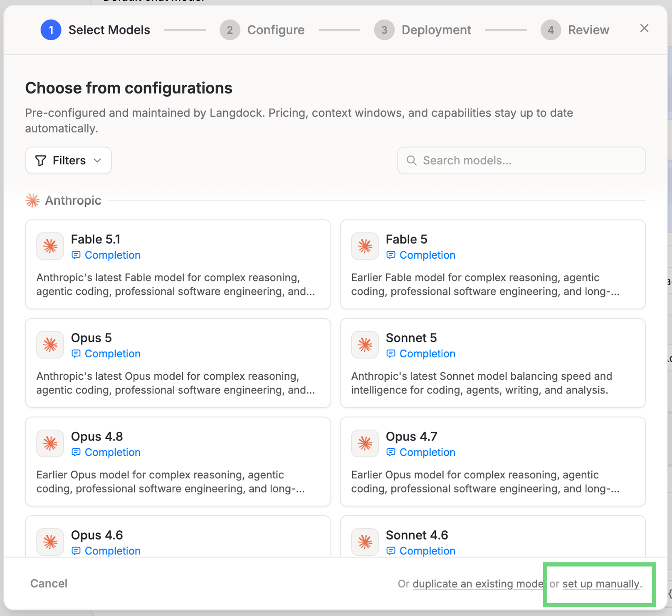Click the Completion label under Sonnet 5
This screenshot has height=616, width=672.
427,354
